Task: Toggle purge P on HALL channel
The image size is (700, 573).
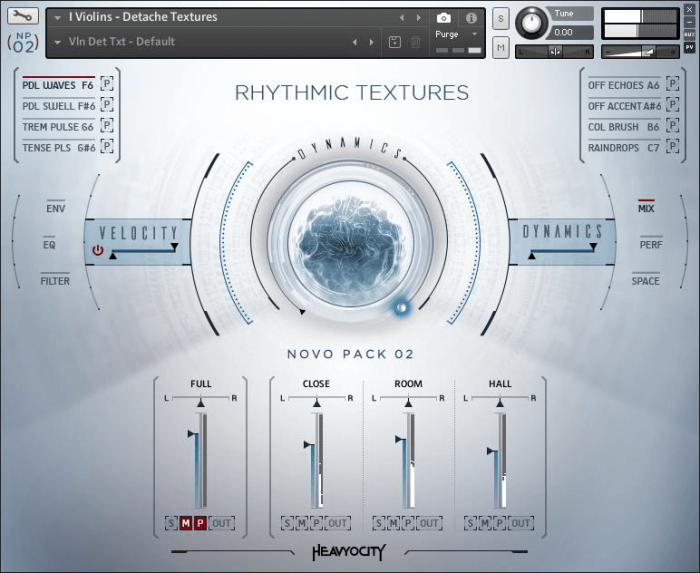Action: [x=499, y=523]
